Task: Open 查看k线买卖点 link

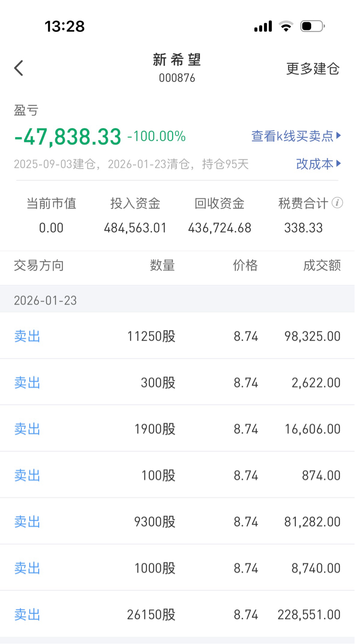Action: point(295,136)
